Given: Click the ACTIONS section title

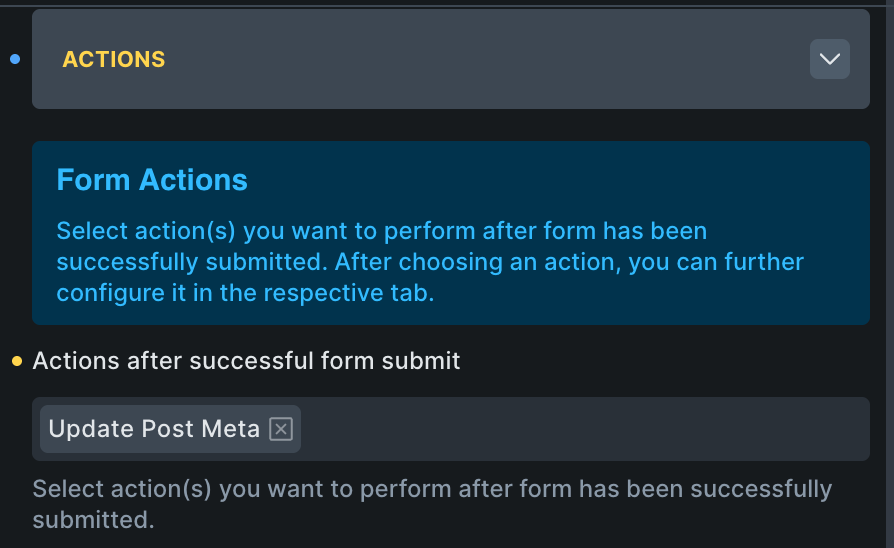Looking at the screenshot, I should [114, 59].
